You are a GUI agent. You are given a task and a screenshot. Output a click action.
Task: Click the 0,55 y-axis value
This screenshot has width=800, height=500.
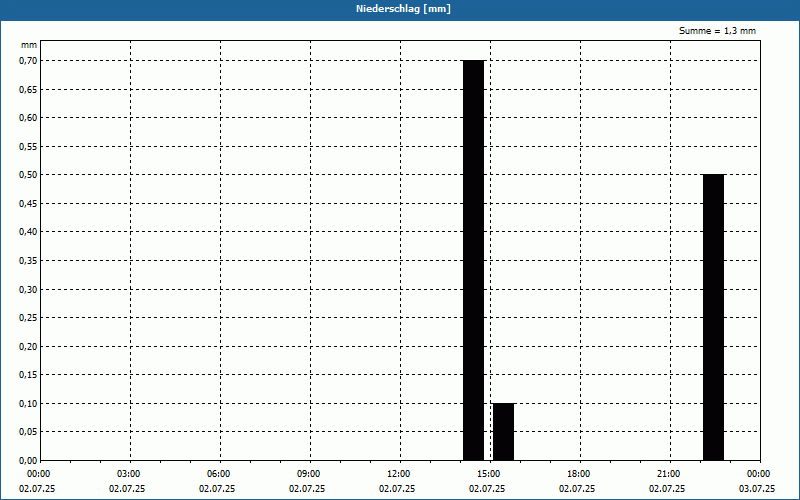[28, 146]
